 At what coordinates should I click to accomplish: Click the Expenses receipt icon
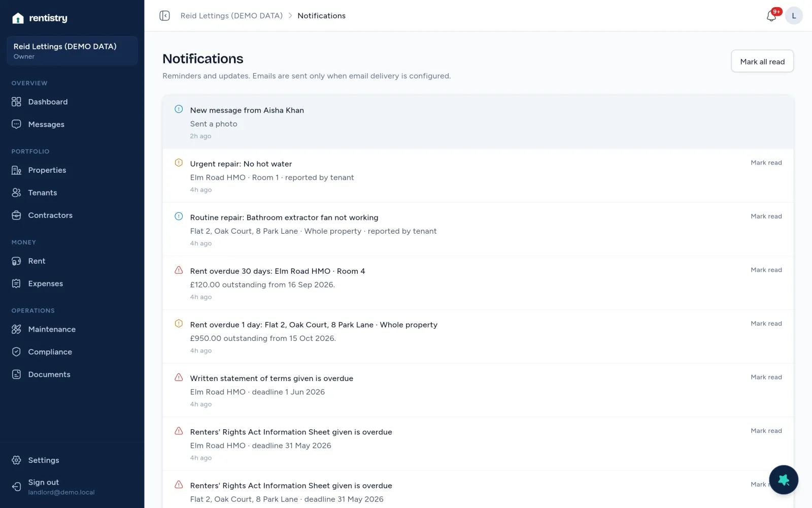tap(16, 283)
